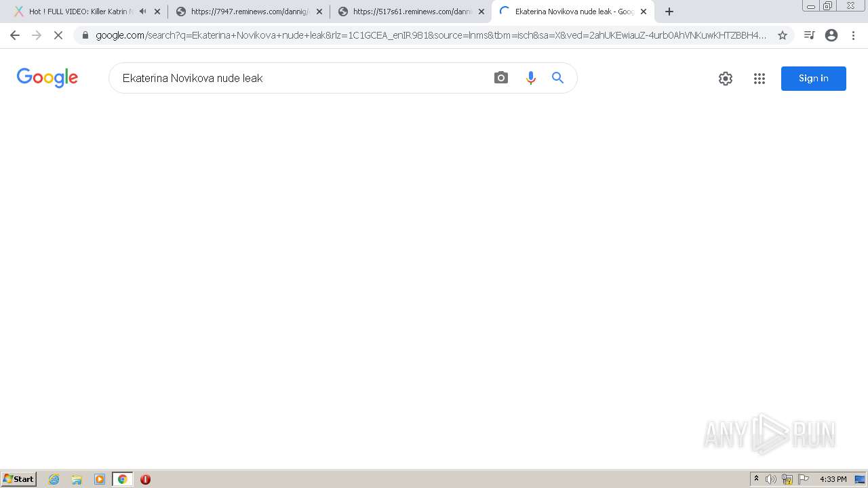Click the Sign in button
The width and height of the screenshot is (868, 488).
pyautogui.click(x=814, y=79)
